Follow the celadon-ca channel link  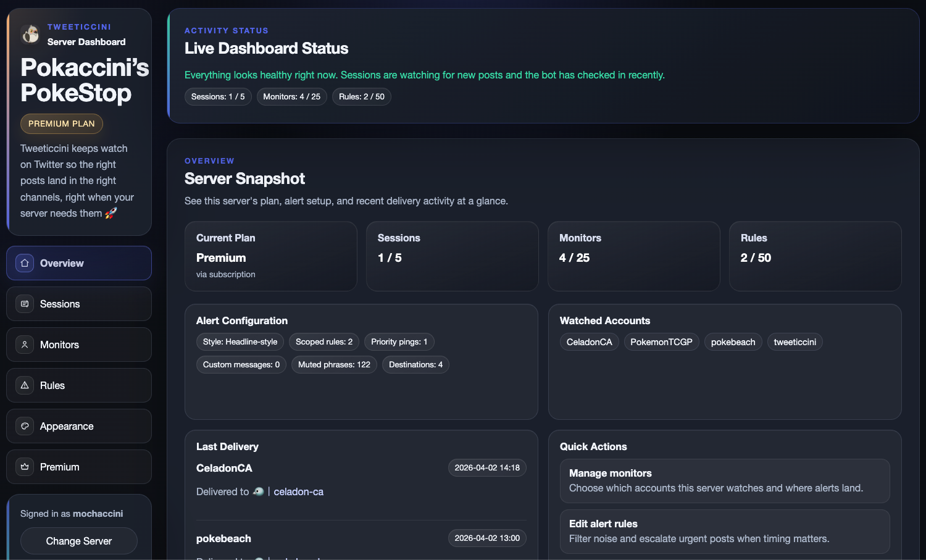[x=298, y=491]
